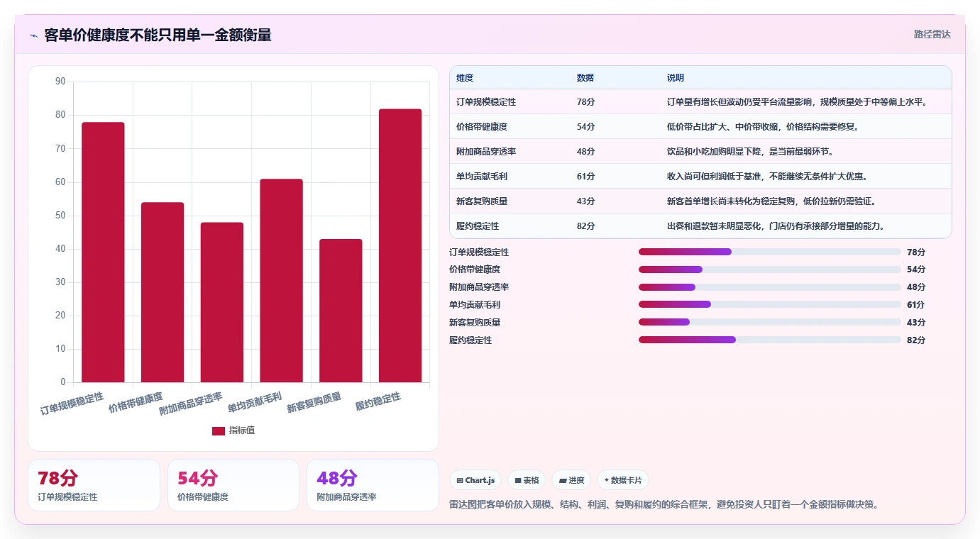Viewport: 980px width, 539px height.
Task: Click the footnote starting 雷达图把客单价
Action: (664, 505)
